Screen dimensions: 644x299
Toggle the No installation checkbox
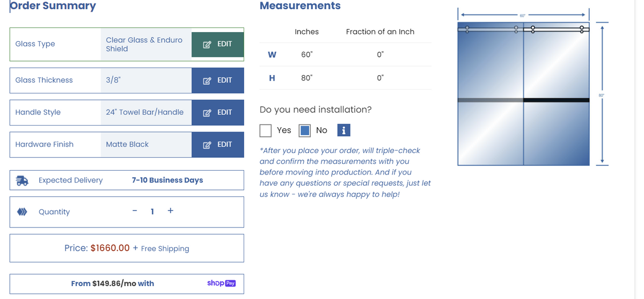point(305,130)
